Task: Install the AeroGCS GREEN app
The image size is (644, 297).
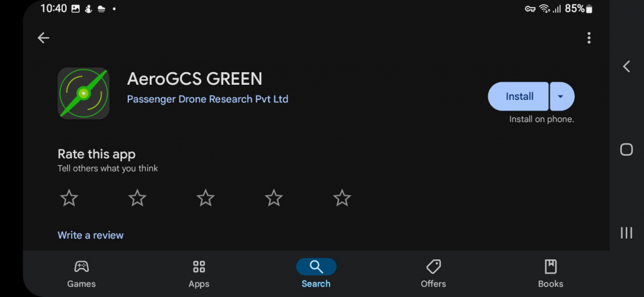Action: (518, 97)
